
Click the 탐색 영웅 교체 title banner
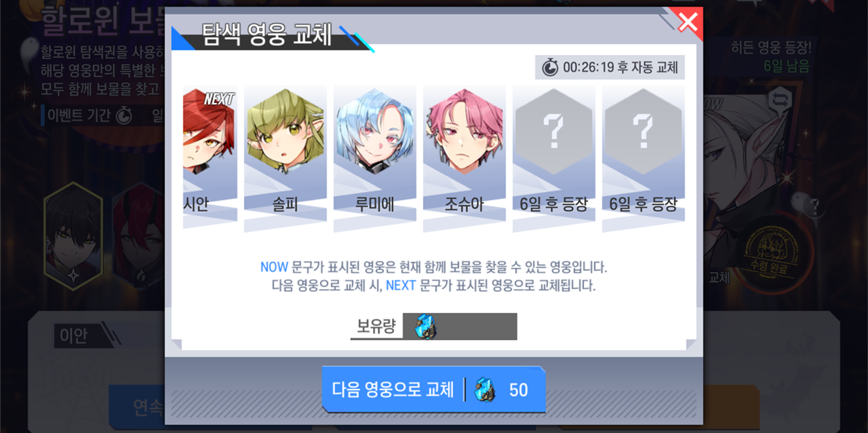[x=269, y=35]
